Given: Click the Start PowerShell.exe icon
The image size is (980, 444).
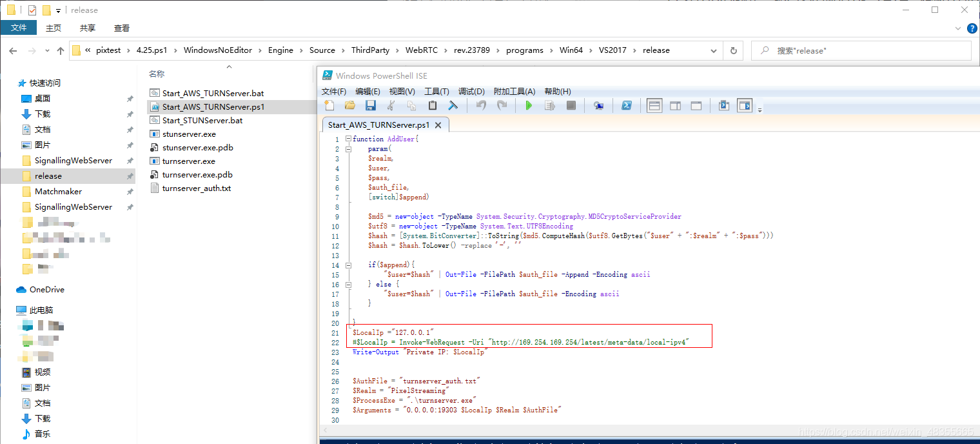Looking at the screenshot, I should (x=626, y=105).
